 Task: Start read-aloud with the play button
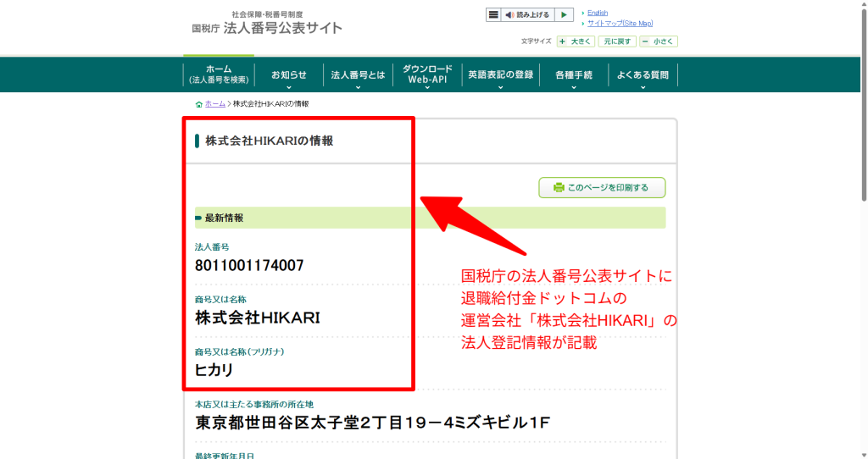pos(564,15)
